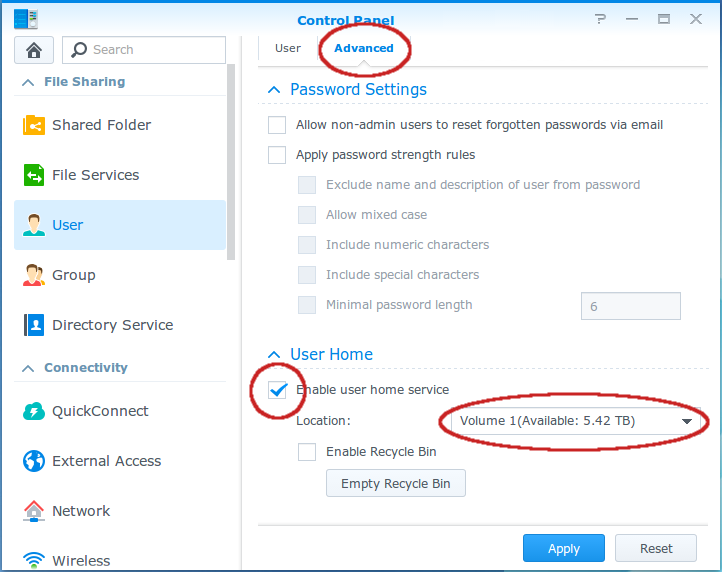The image size is (722, 572).
Task: Select the External Access globe icon
Action: click(35, 461)
